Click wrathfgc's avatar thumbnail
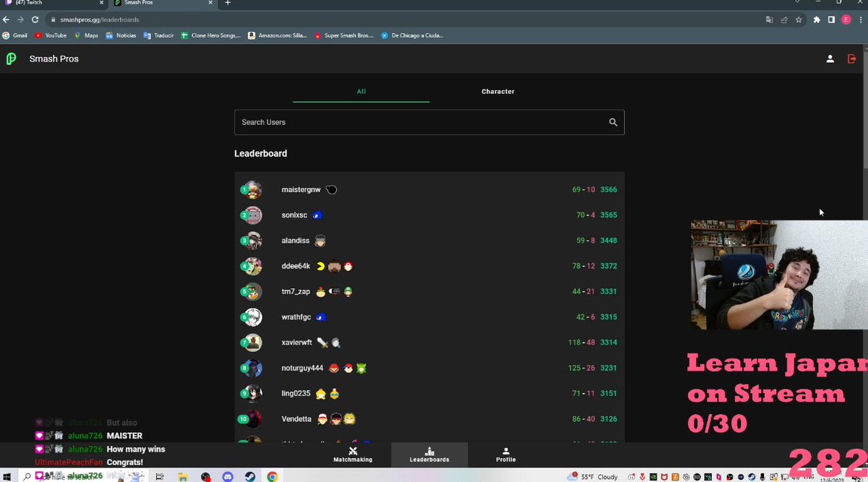 [x=251, y=317]
